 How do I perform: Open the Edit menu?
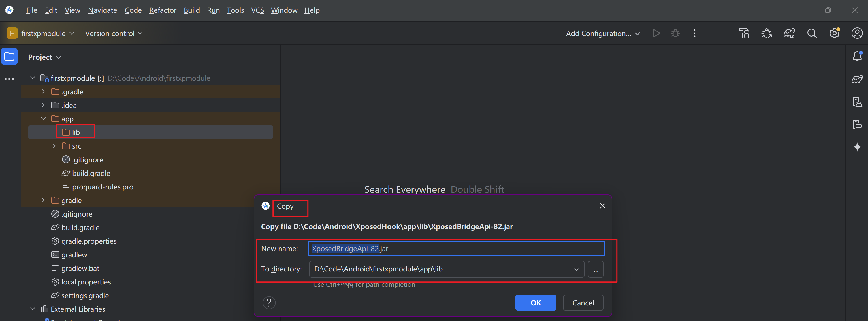point(51,10)
